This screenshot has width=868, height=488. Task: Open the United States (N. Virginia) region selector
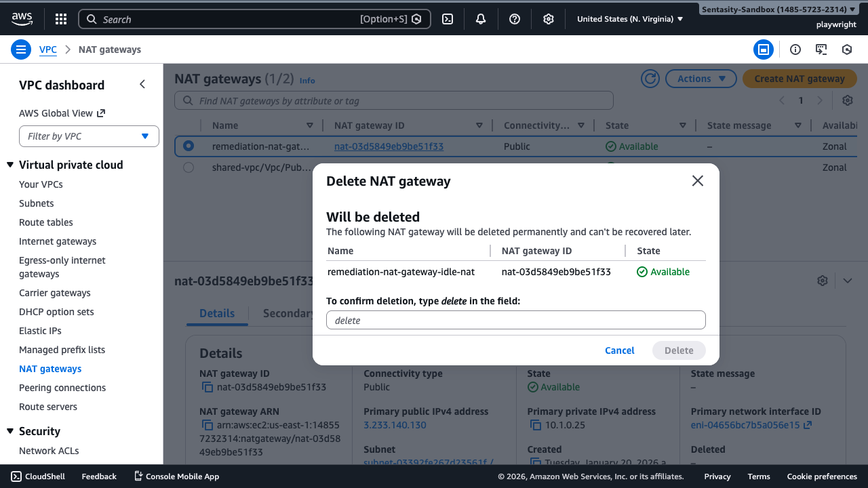pos(627,18)
